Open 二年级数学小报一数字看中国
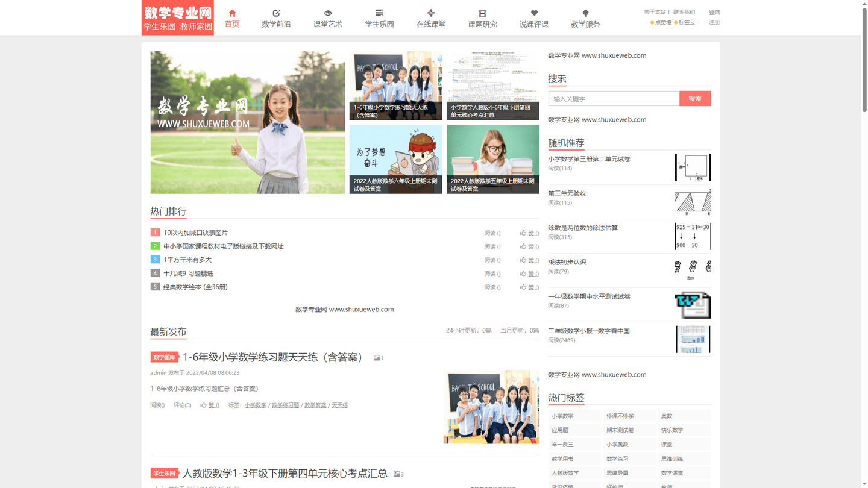Image resolution: width=868 pixels, height=488 pixels. (589, 331)
